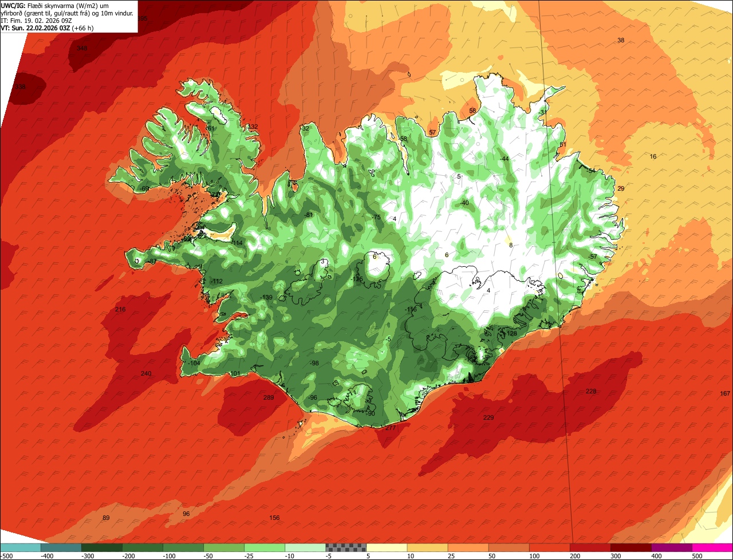Image resolution: width=733 pixels, height=560 pixels.
Task: Click the '-44' value in northeast Iceland
Action: [x=505, y=159]
